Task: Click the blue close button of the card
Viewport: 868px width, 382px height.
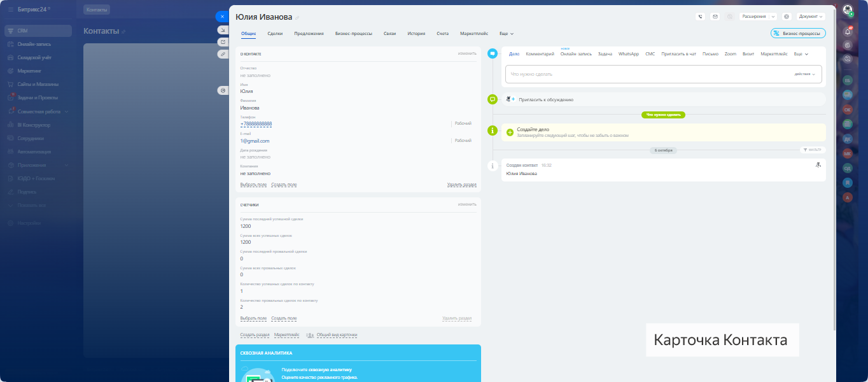Action: (222, 17)
